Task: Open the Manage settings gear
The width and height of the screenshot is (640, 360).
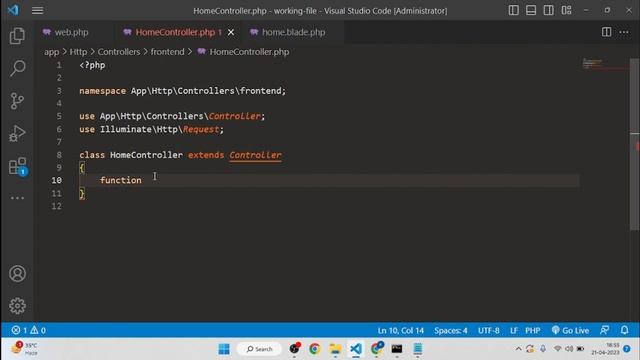Action: pos(17,306)
